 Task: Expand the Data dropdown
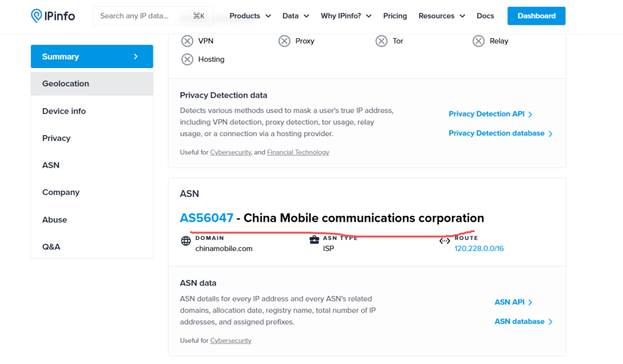tap(295, 16)
